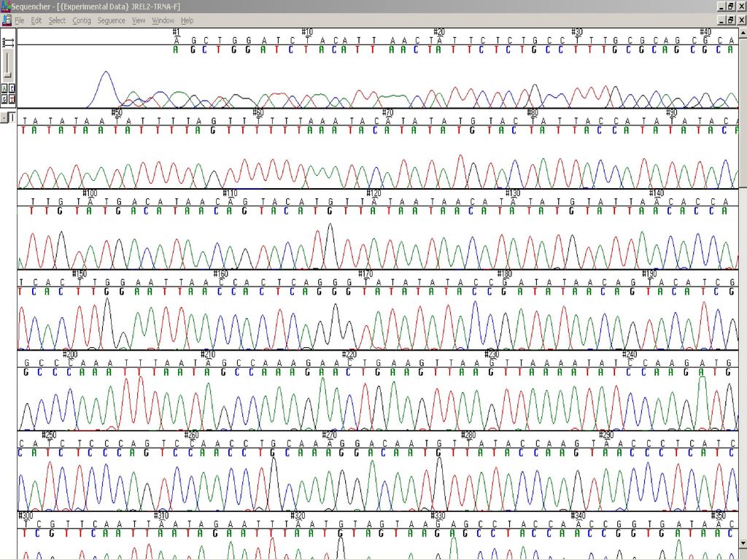Screen dimensions: 747x560
Task: Click base position marker #130
Action: [513, 192]
